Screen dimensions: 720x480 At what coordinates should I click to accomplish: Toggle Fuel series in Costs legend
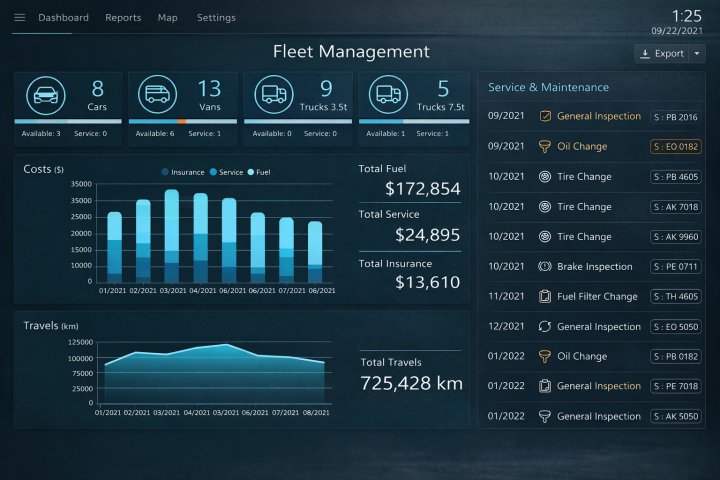coord(262,172)
